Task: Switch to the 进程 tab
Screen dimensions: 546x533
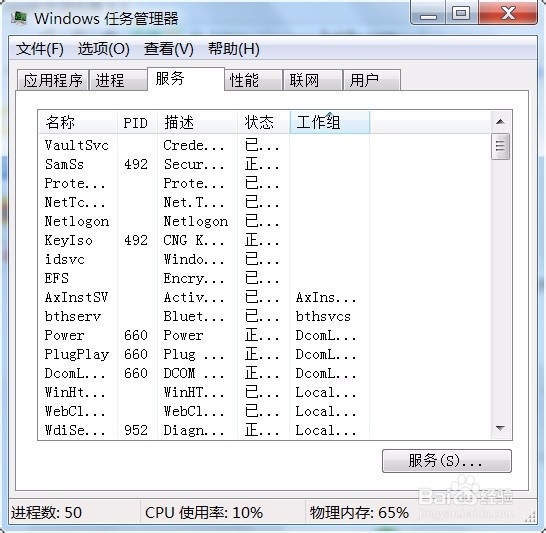Action: [118, 80]
